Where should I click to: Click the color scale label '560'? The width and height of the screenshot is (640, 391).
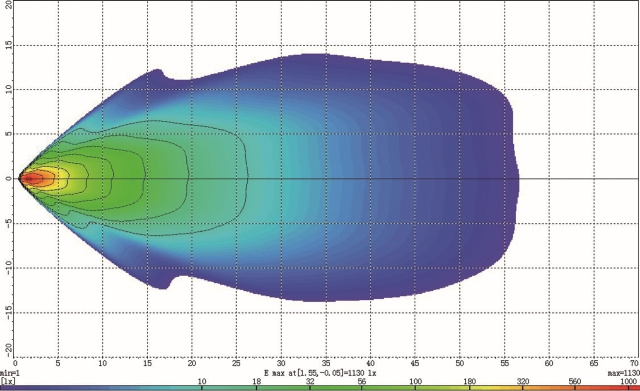(x=575, y=381)
